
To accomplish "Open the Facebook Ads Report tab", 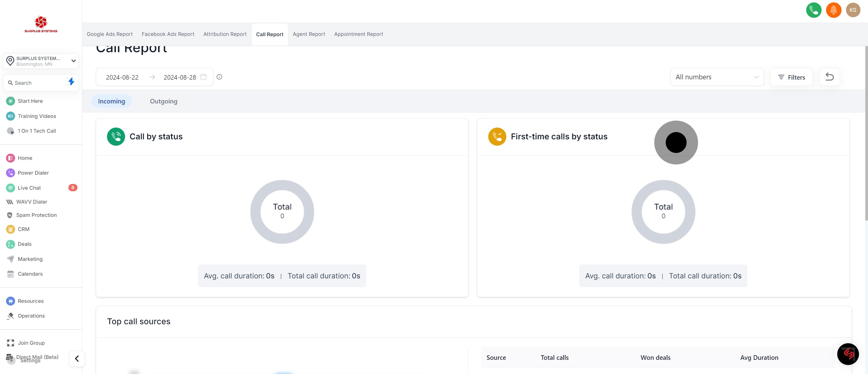I will pos(168,34).
